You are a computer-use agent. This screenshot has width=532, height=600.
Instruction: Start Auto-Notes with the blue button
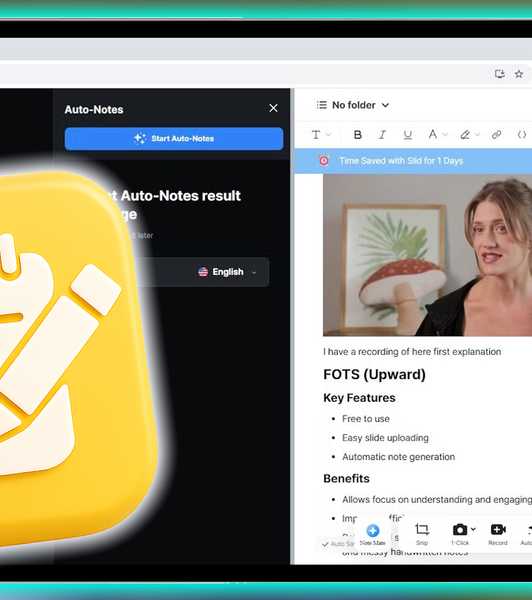coord(174,139)
